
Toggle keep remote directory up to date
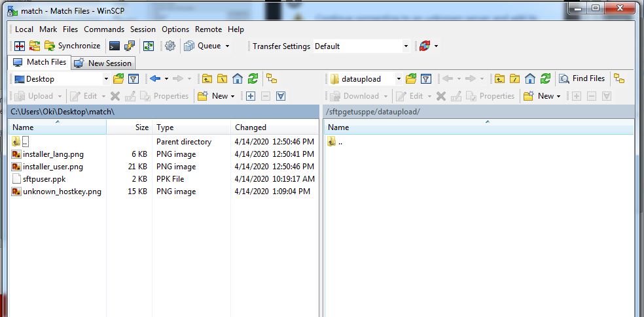(x=149, y=46)
